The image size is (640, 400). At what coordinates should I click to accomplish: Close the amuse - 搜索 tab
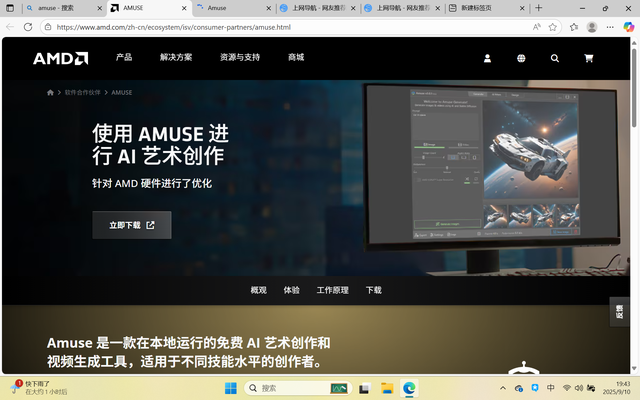pos(99,8)
